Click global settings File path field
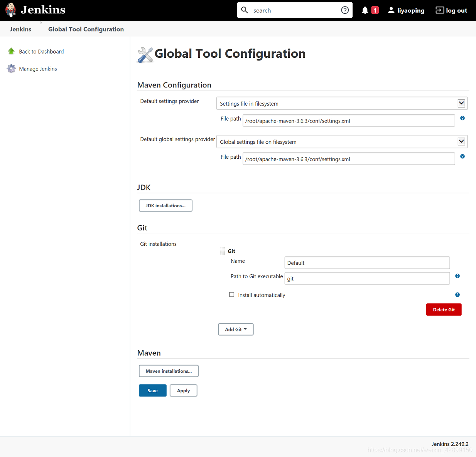 click(349, 159)
